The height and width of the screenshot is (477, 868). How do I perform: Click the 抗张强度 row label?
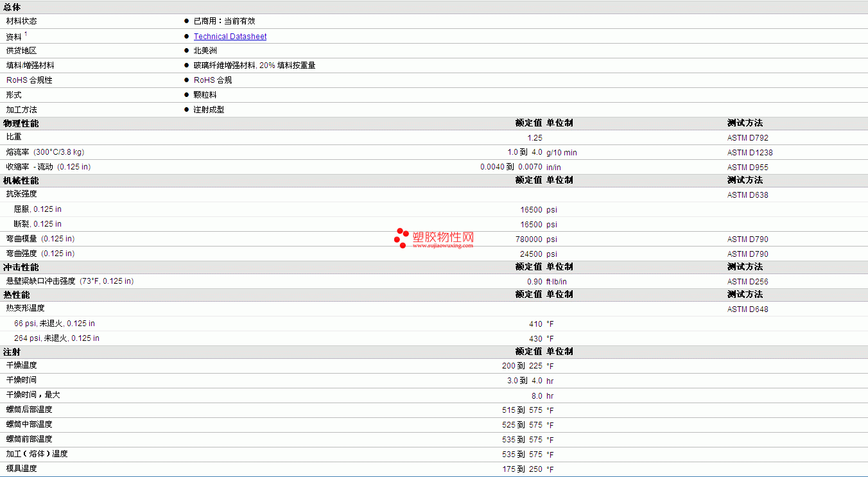click(x=22, y=194)
